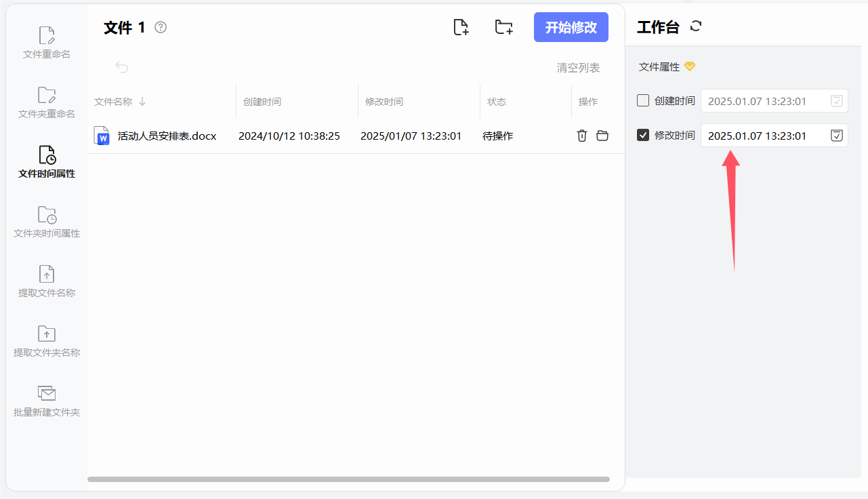
Task: Click the 文件 1 heading
Action: coord(125,27)
